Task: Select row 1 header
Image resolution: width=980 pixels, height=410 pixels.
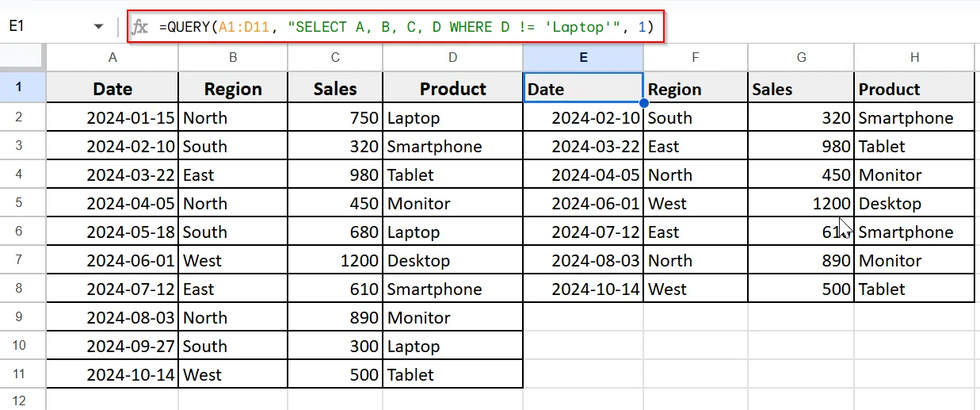Action: 23,89
